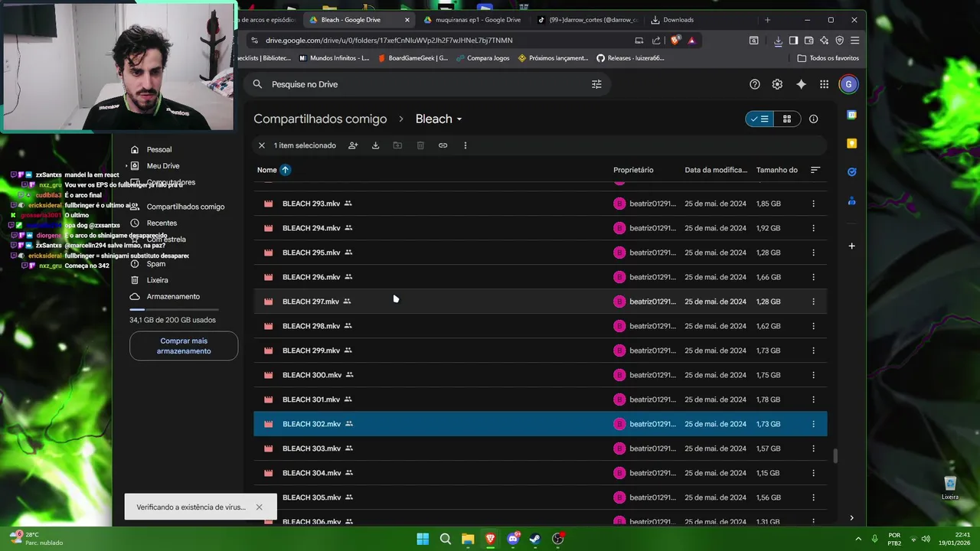Open Gemini sparkle assistant in Drive
Image resolution: width=980 pixels, height=551 pixels.
[801, 84]
